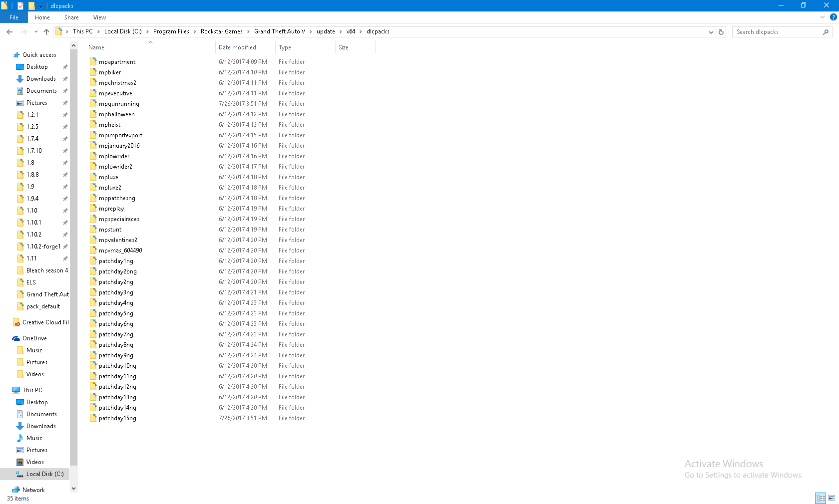Open pack_default folder in sidebar

[x=43, y=306]
